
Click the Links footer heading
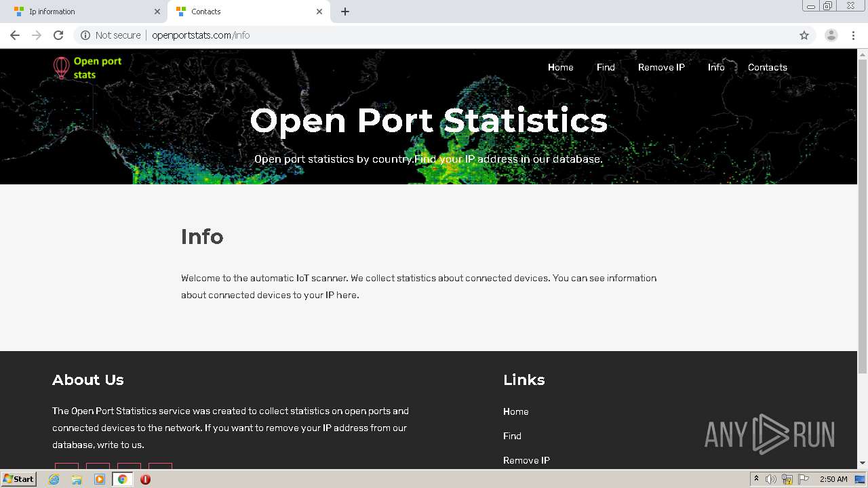(524, 380)
